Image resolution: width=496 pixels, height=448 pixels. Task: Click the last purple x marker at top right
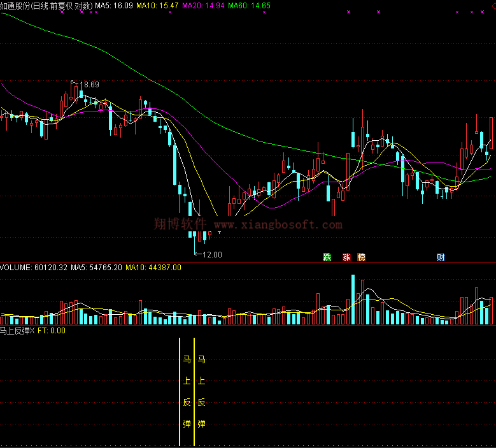click(482, 12)
